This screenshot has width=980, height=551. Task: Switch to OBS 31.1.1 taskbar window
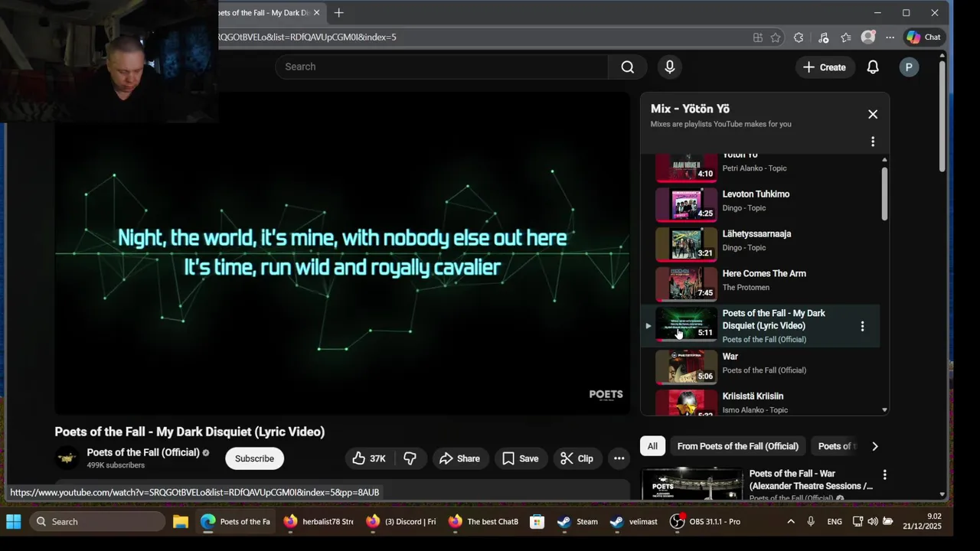click(705, 521)
